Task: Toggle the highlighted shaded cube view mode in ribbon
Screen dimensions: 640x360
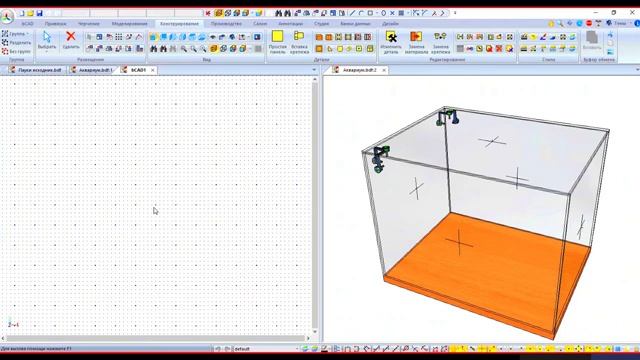Action: pos(213,49)
